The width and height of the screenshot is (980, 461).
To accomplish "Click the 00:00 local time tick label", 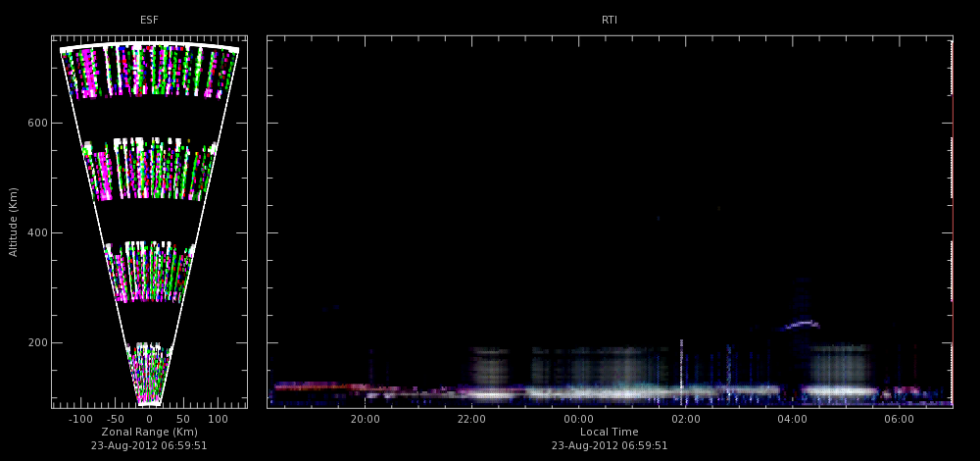I will 579,419.
